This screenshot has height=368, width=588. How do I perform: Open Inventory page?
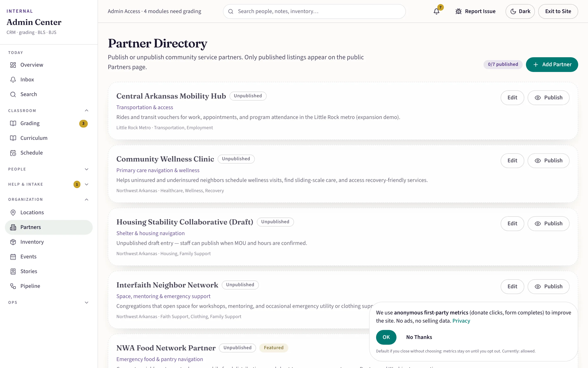pyautogui.click(x=49, y=242)
